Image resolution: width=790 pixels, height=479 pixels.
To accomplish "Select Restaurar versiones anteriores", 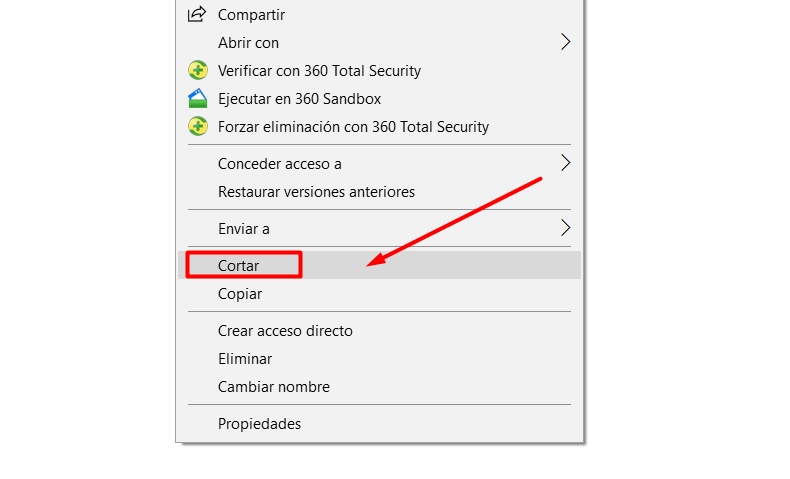I will (x=379, y=191).
